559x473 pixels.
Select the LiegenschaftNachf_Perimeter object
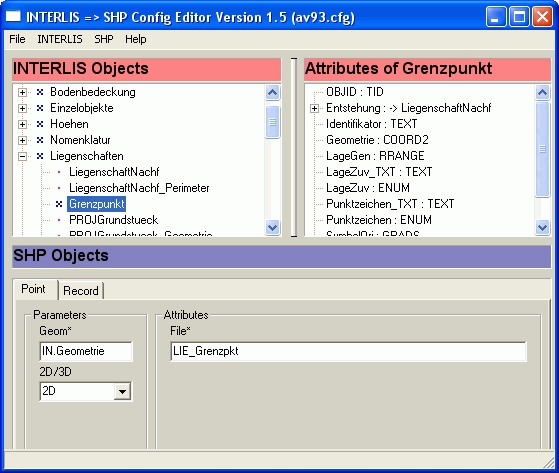[139, 188]
